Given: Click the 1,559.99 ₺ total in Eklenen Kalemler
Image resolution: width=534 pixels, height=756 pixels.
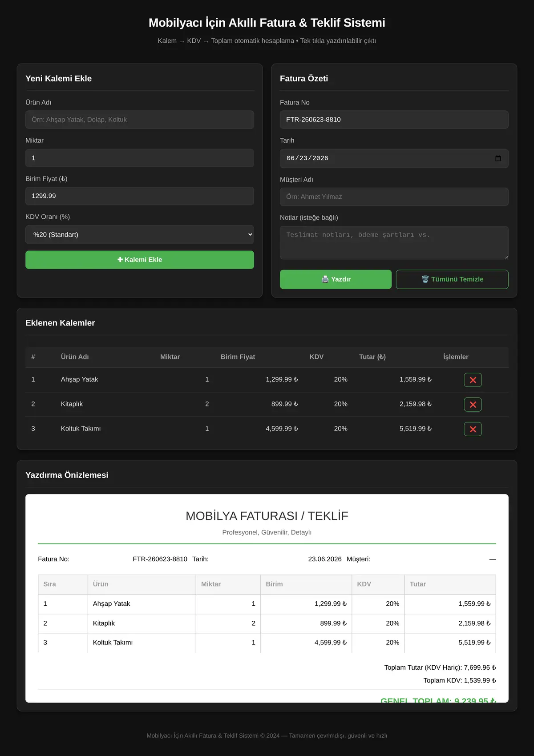Looking at the screenshot, I should [415, 379].
